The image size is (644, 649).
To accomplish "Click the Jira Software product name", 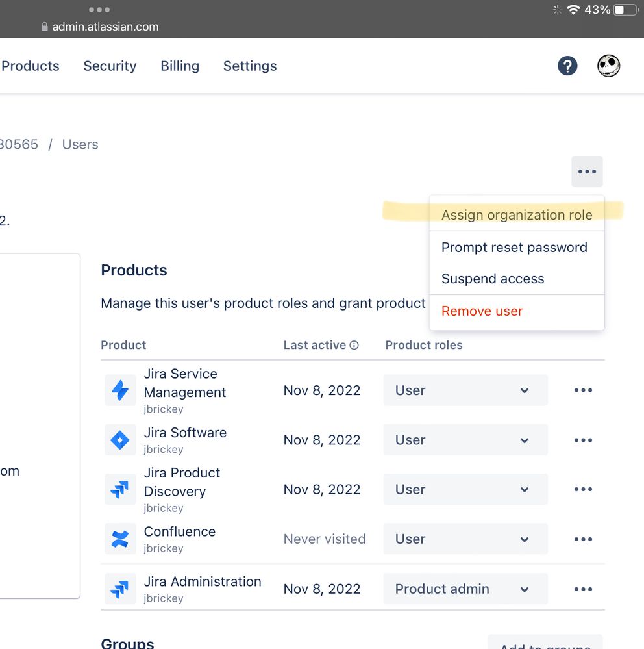I will 185,433.
